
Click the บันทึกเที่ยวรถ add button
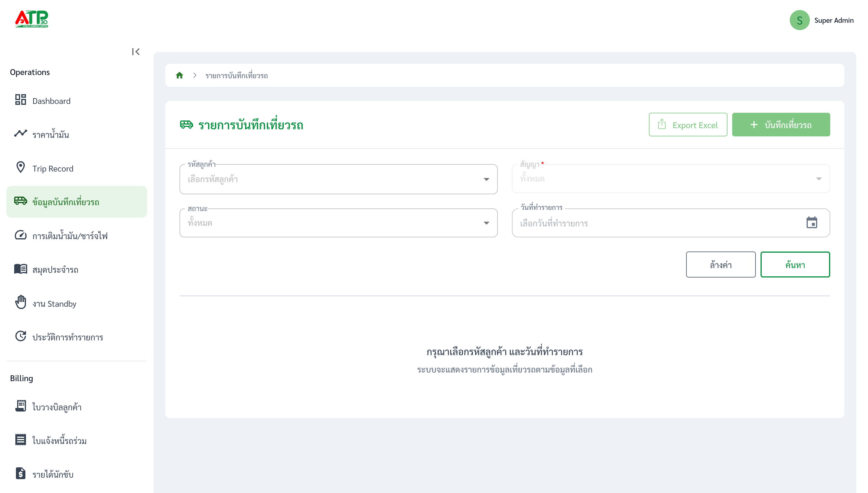781,125
